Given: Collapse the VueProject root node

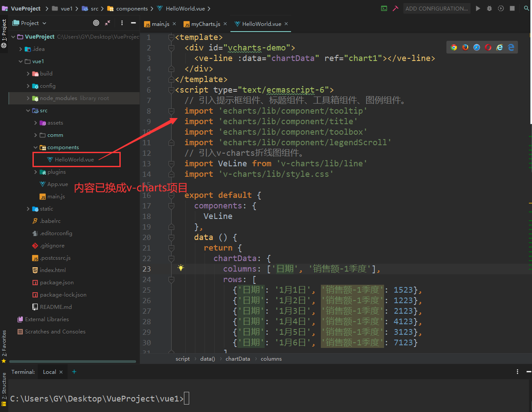Looking at the screenshot, I should (x=13, y=37).
